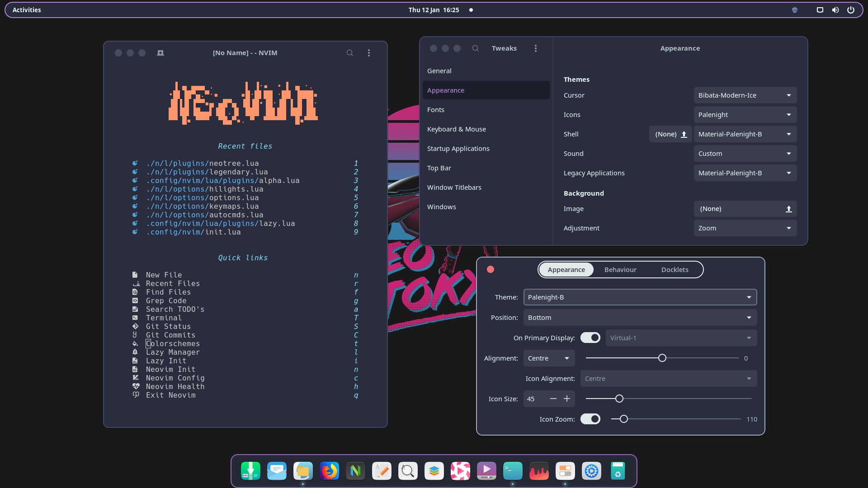This screenshot has width=868, height=488.
Task: Open the mail app in dock
Action: pos(277,471)
